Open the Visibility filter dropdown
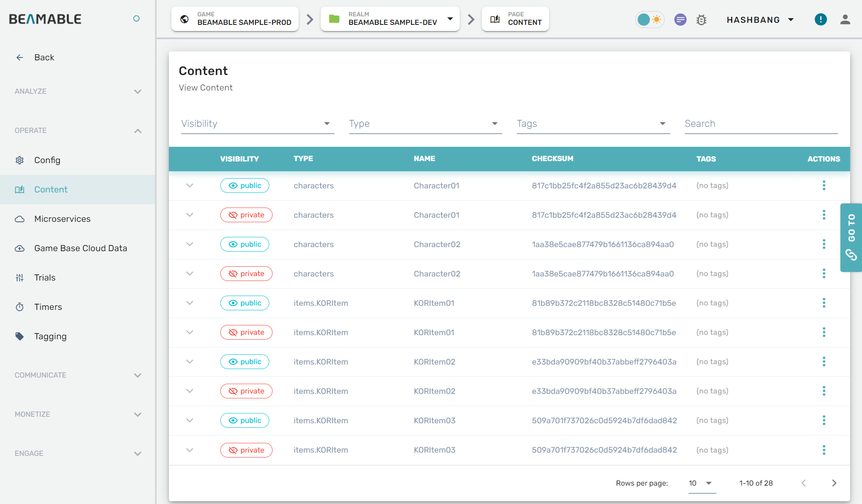Image resolution: width=862 pixels, height=504 pixels. (257, 124)
